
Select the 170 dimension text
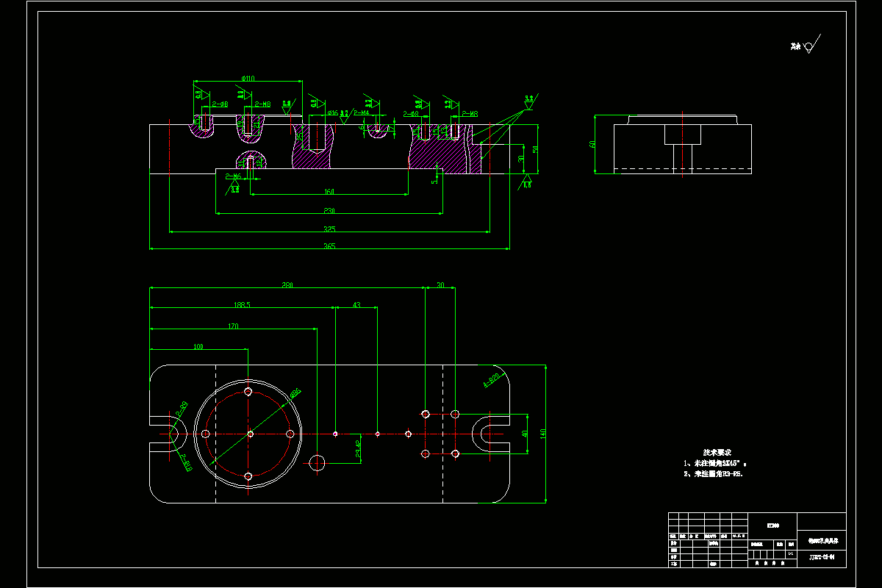[233, 326]
